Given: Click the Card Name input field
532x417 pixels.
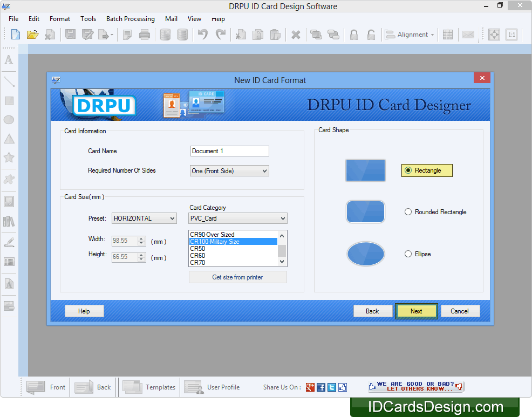Looking at the screenshot, I should (230, 151).
